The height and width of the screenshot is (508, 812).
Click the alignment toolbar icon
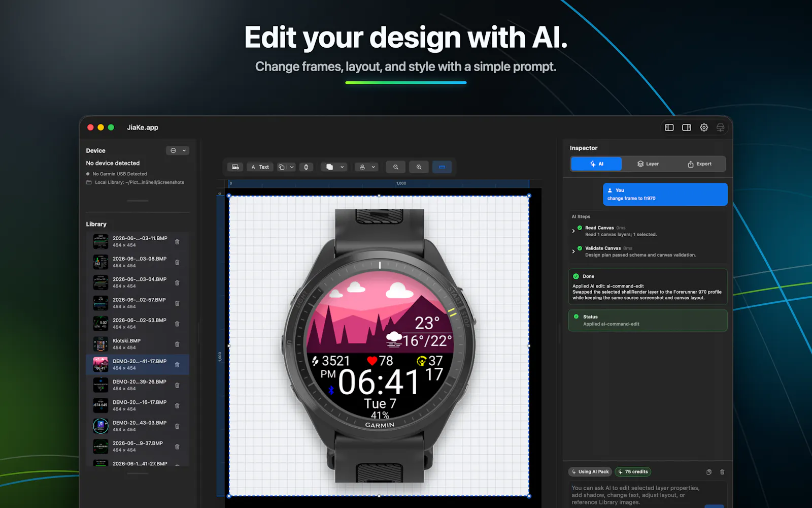(x=362, y=167)
